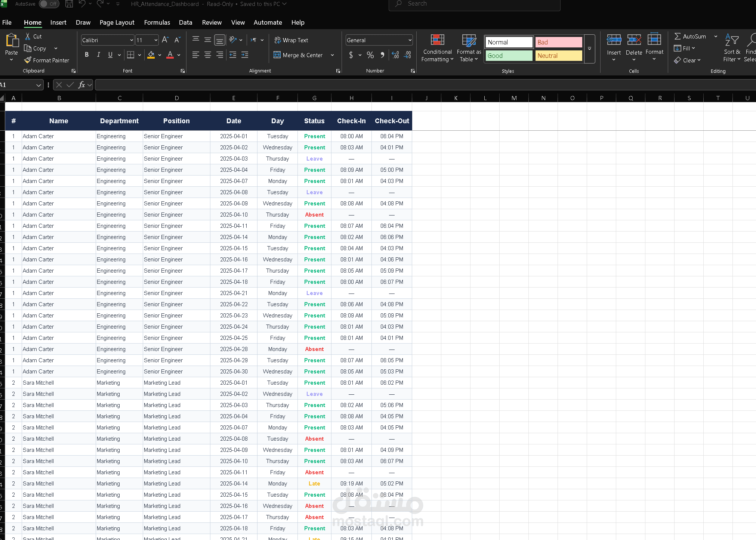Click in the formula bar
Viewport: 756px width, 540px height.
tap(425, 85)
